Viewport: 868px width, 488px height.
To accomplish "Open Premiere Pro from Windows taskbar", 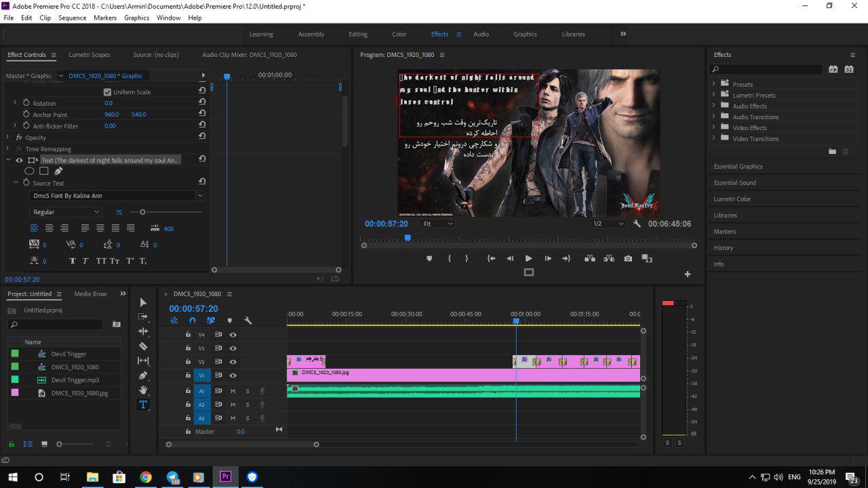I will click(x=225, y=477).
